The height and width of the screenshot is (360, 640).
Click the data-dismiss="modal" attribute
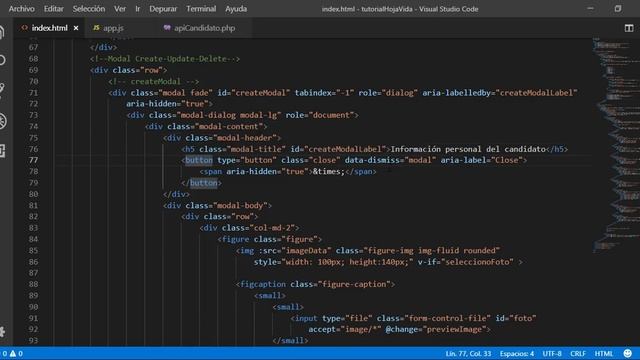point(390,160)
